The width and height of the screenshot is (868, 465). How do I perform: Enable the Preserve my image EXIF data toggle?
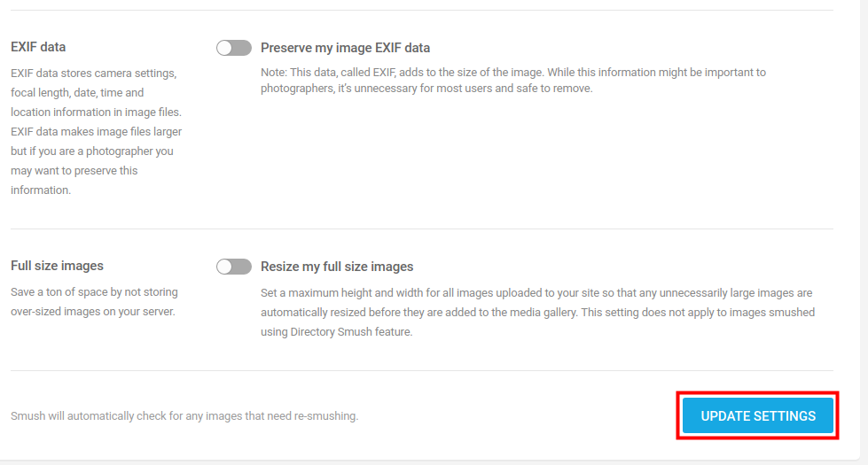coord(234,48)
